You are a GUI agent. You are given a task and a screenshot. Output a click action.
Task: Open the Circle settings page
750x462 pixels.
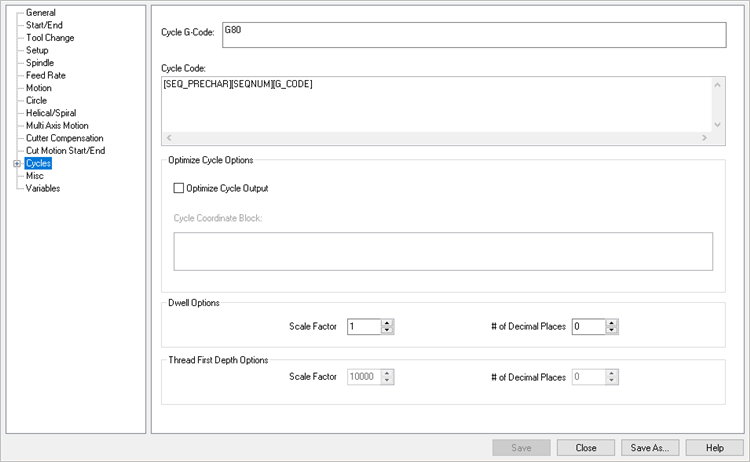tap(36, 100)
